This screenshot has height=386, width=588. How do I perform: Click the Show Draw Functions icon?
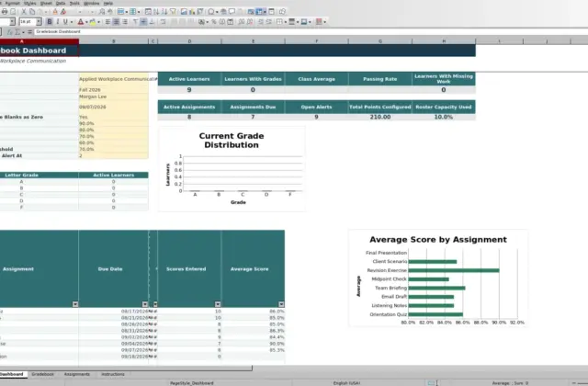[x=282, y=12]
